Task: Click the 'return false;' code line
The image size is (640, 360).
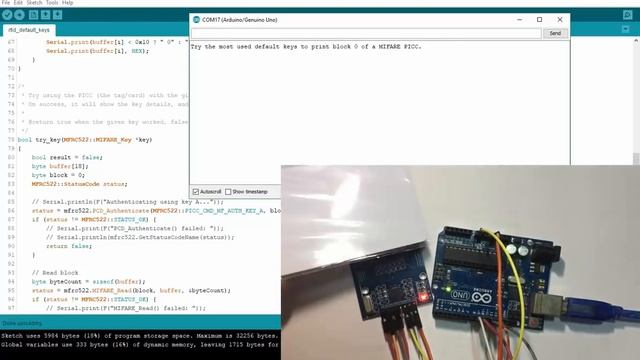Action: [69, 246]
